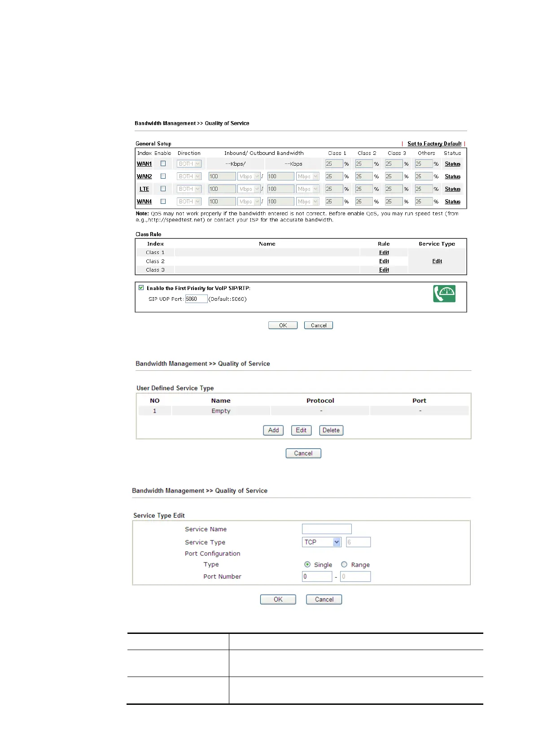This screenshot has height=756, width=534.
Task: Click Edit under User Defined Service Type
Action: (x=301, y=430)
